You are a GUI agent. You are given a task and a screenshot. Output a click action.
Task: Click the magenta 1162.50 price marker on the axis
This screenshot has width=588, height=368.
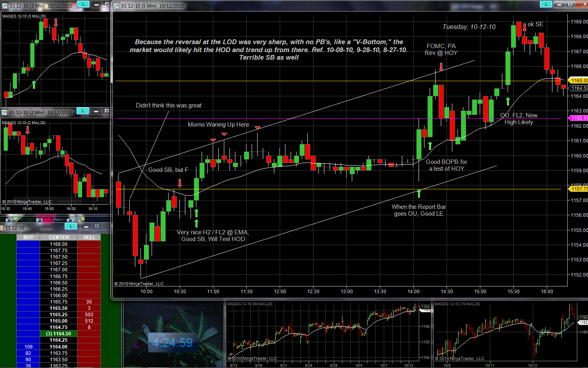click(x=579, y=118)
